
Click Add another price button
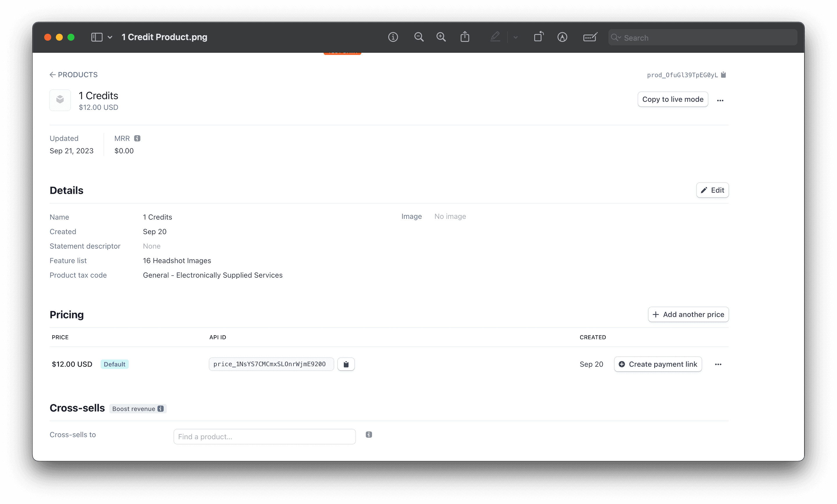coord(689,314)
